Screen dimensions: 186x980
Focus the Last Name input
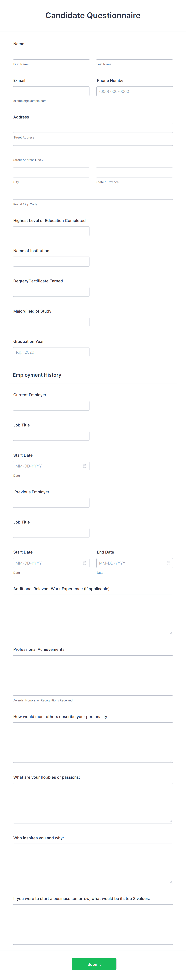point(134,55)
